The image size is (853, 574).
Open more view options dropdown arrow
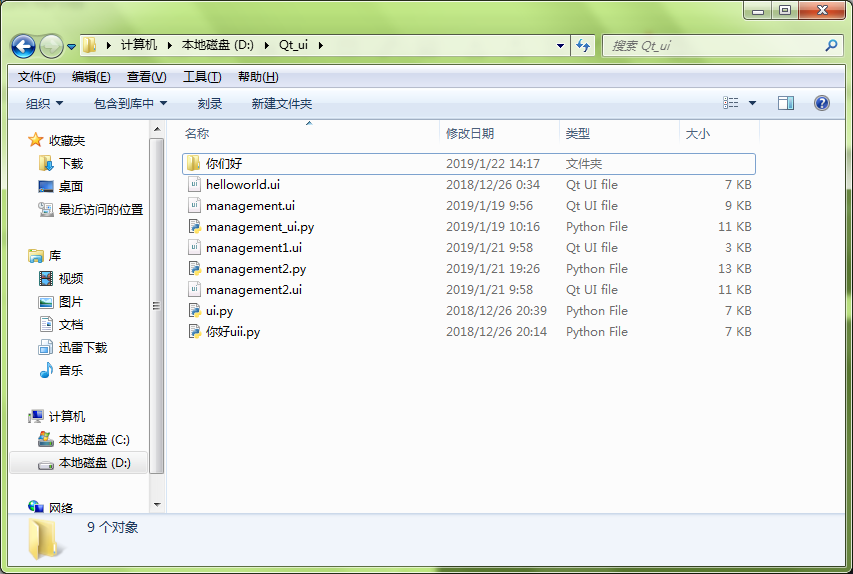click(x=752, y=103)
